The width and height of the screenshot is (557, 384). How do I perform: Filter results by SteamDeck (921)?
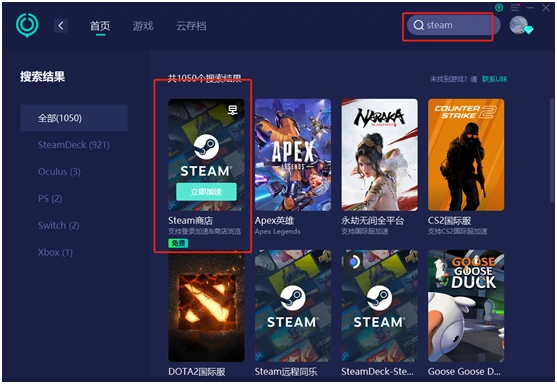(x=74, y=145)
